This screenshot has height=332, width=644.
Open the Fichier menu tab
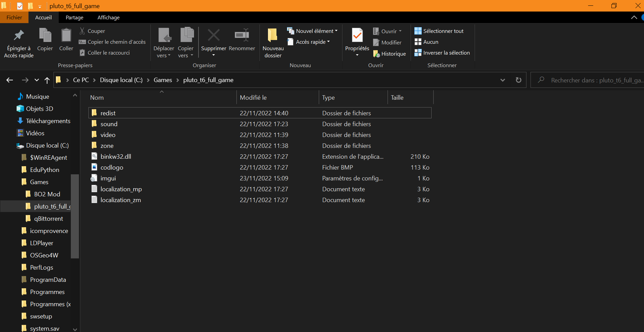14,17
